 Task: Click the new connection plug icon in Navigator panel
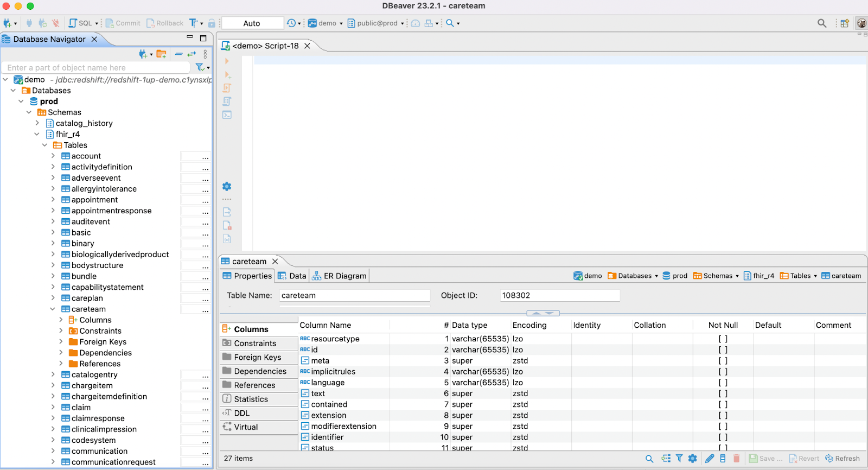[143, 54]
